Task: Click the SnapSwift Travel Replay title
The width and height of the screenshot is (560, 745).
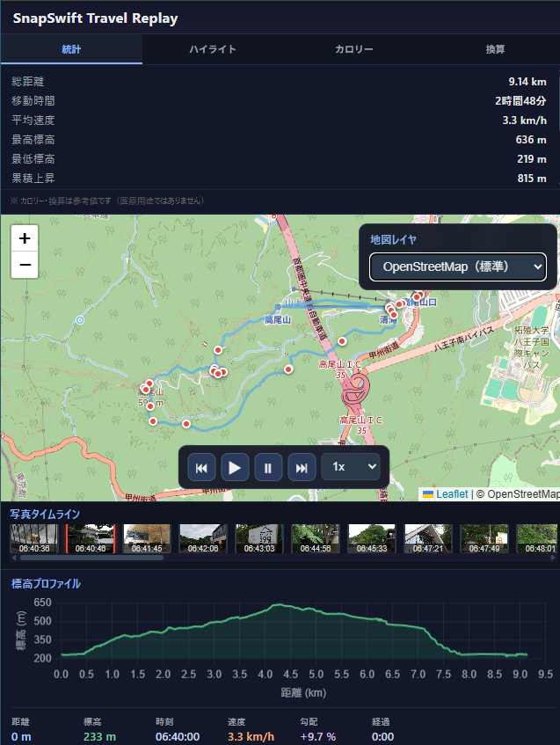Action: (x=96, y=18)
